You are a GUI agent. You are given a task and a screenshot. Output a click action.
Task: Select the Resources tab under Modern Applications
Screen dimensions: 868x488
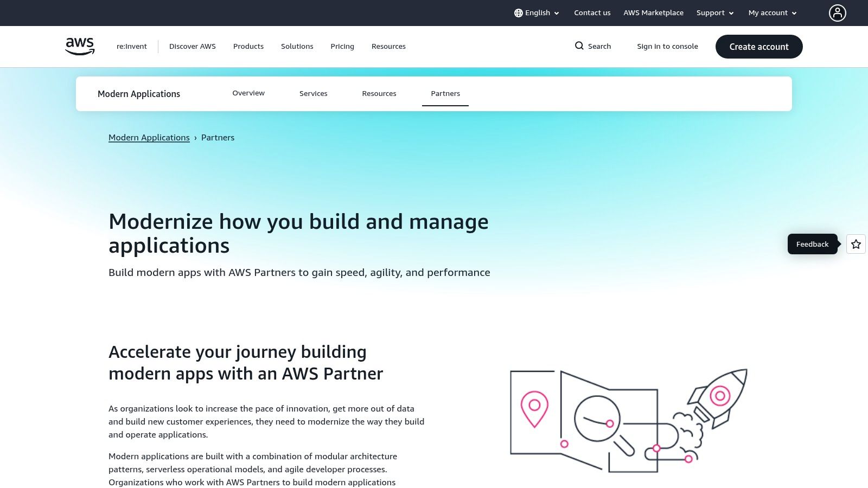379,93
